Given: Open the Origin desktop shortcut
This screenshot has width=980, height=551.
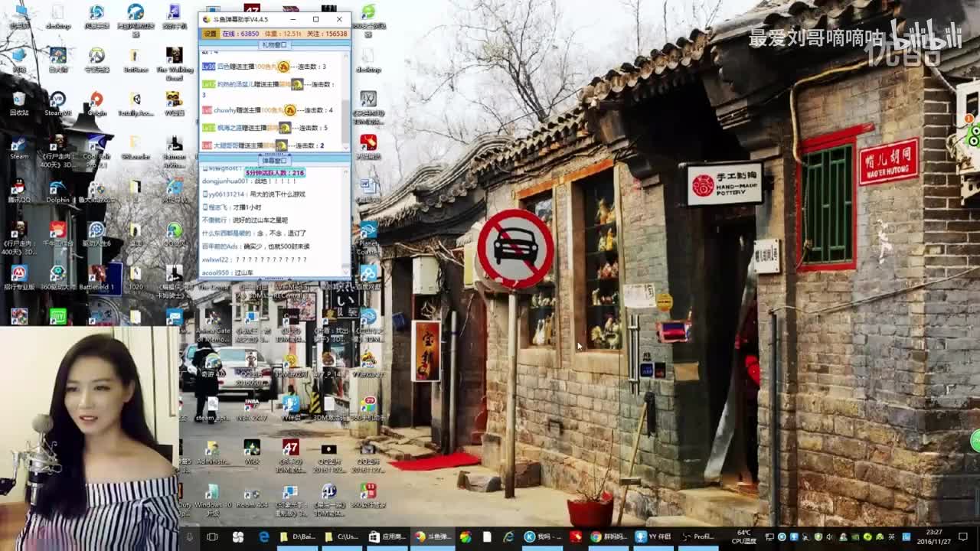Looking at the screenshot, I should 96,103.
